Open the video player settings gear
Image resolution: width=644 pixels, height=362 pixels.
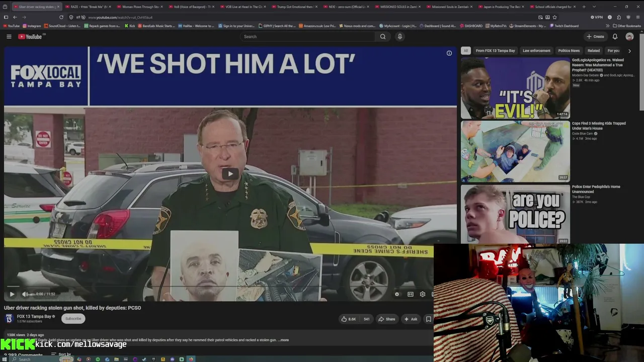pos(423,294)
